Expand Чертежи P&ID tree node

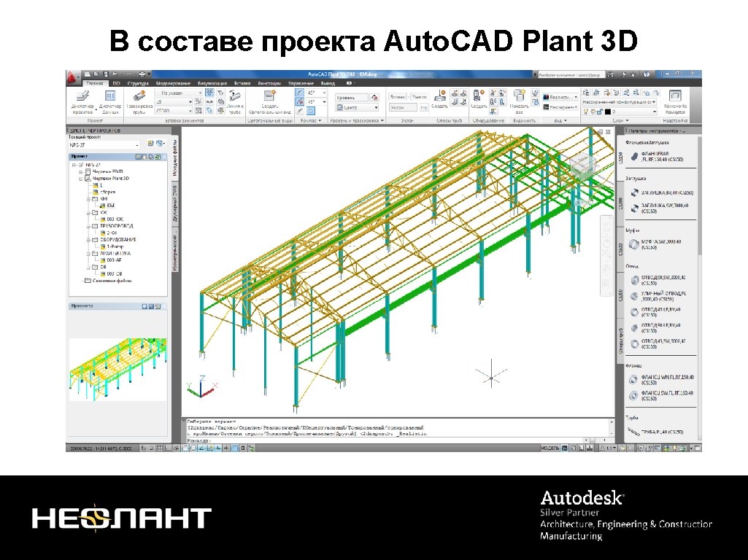[80, 171]
